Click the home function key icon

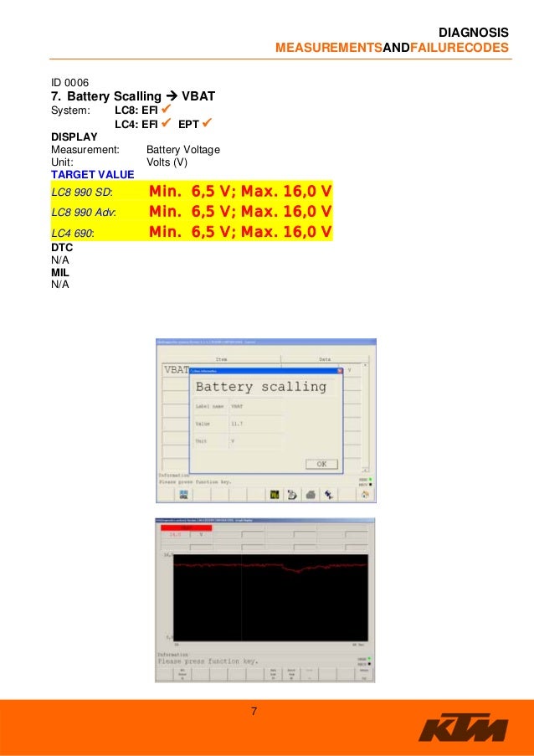(x=365, y=495)
